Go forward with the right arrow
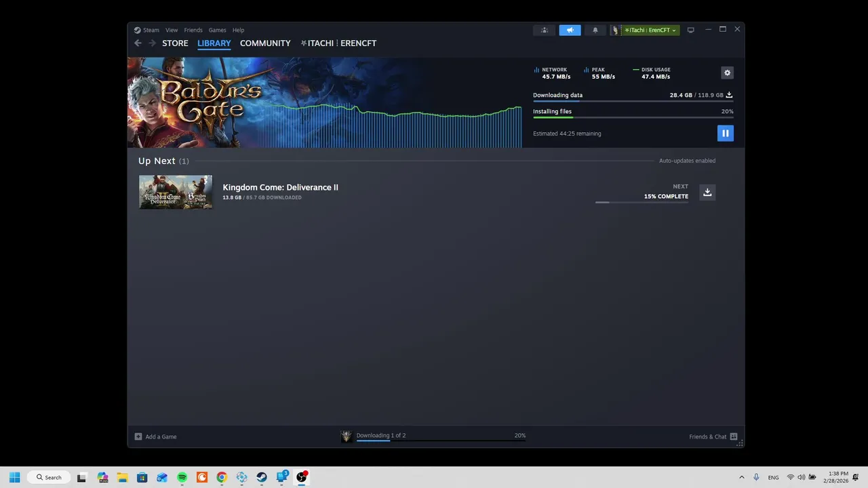Viewport: 868px width, 488px height. coord(152,43)
